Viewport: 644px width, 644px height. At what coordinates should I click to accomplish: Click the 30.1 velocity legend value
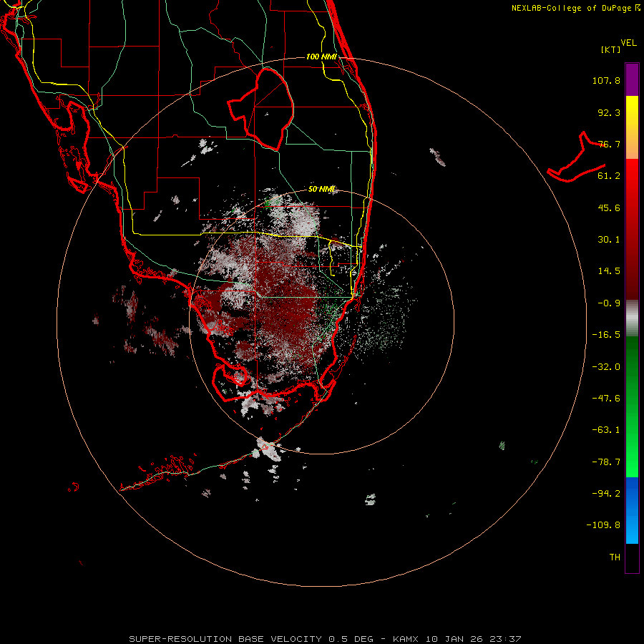(609, 240)
